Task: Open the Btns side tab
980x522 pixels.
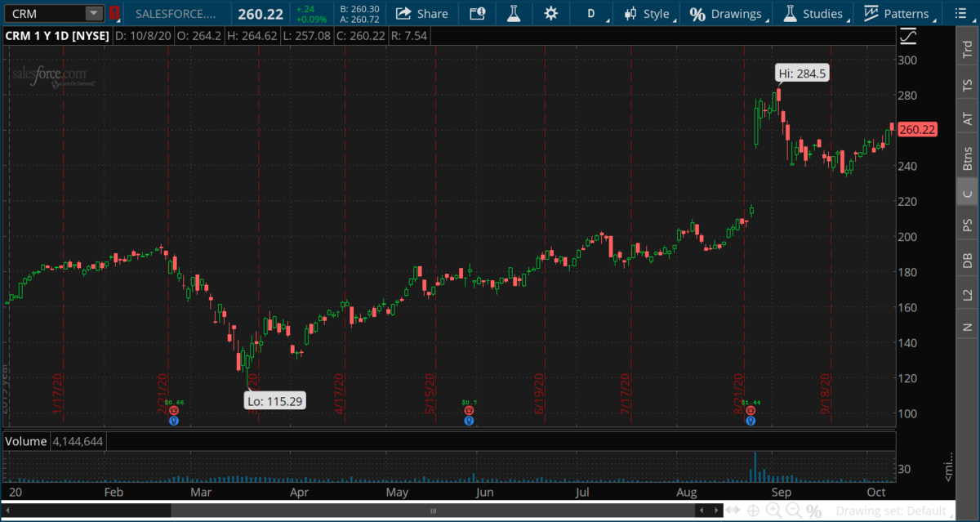Action: [x=968, y=157]
